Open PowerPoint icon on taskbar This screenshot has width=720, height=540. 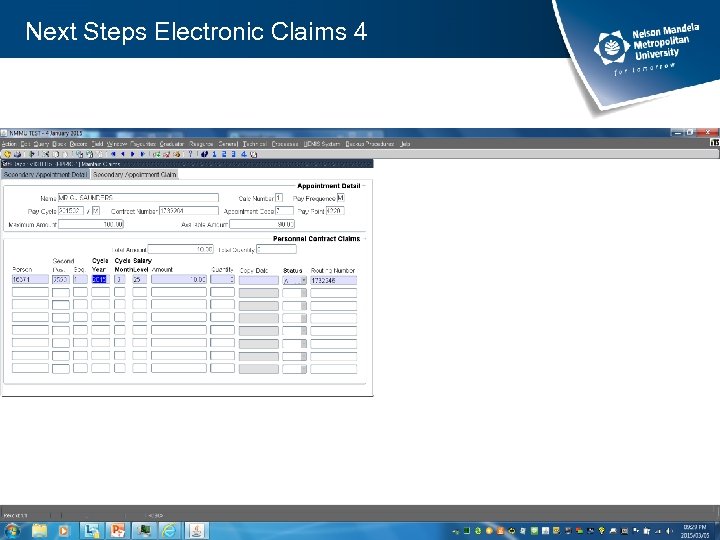pos(118,531)
